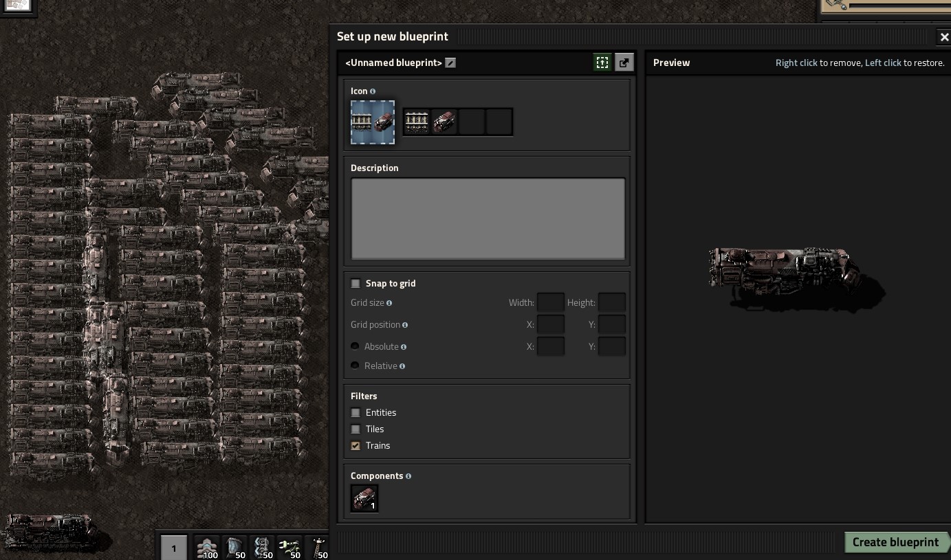Click the info icon beside Icon label
The height and width of the screenshot is (560, 951).
373,91
